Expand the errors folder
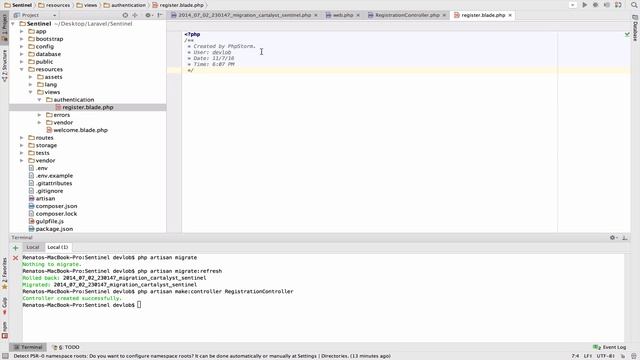The image size is (640, 360). [x=40, y=115]
